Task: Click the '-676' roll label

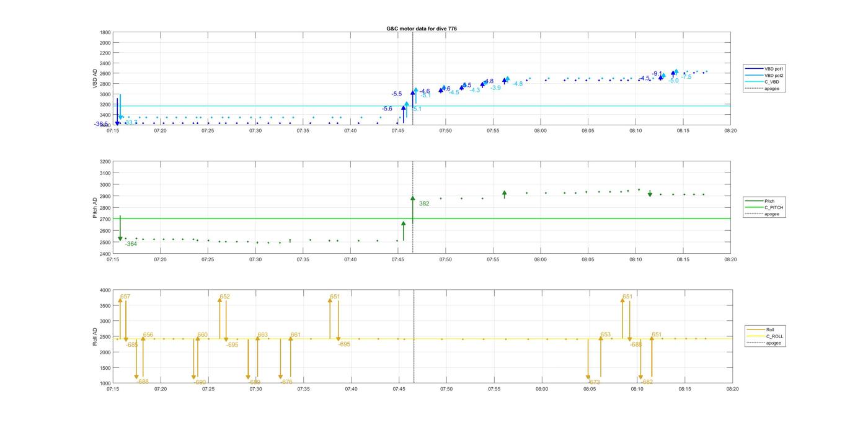Action: tap(287, 382)
